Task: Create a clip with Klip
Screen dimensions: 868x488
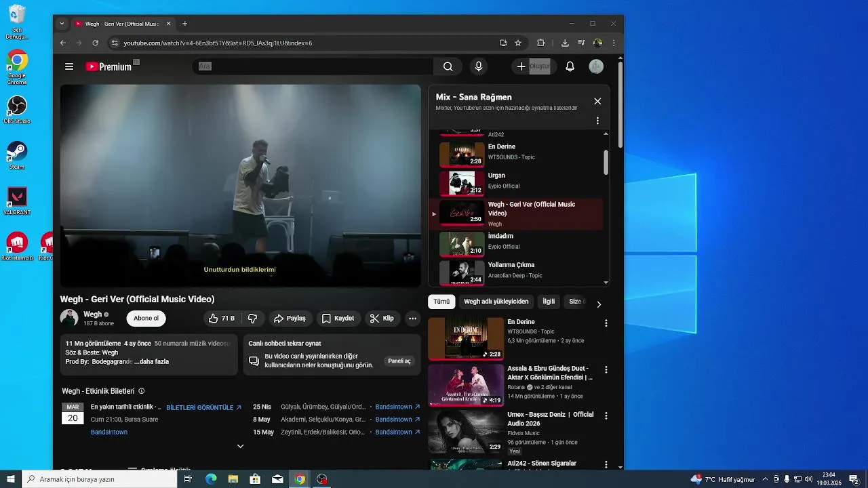Action: [x=382, y=319]
